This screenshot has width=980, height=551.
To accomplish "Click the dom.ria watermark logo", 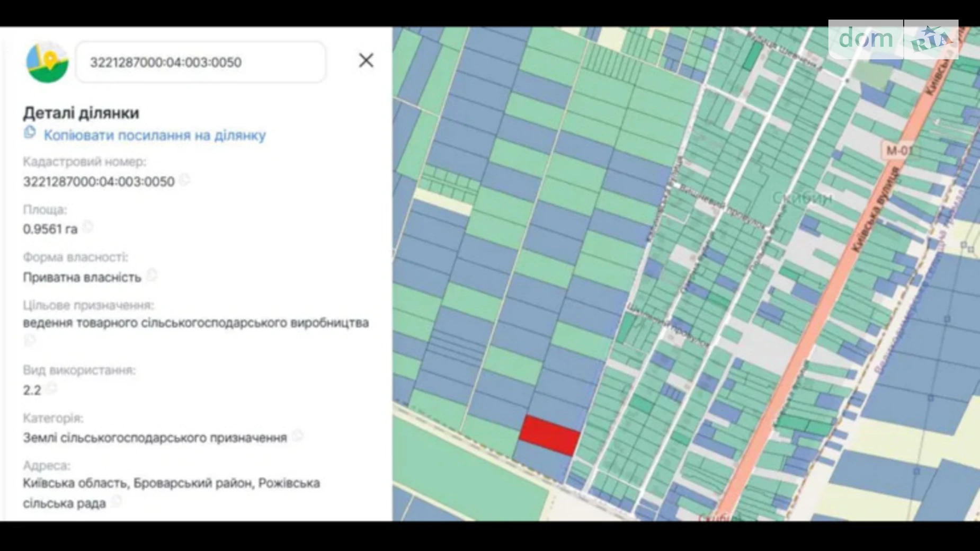I will click(x=893, y=39).
